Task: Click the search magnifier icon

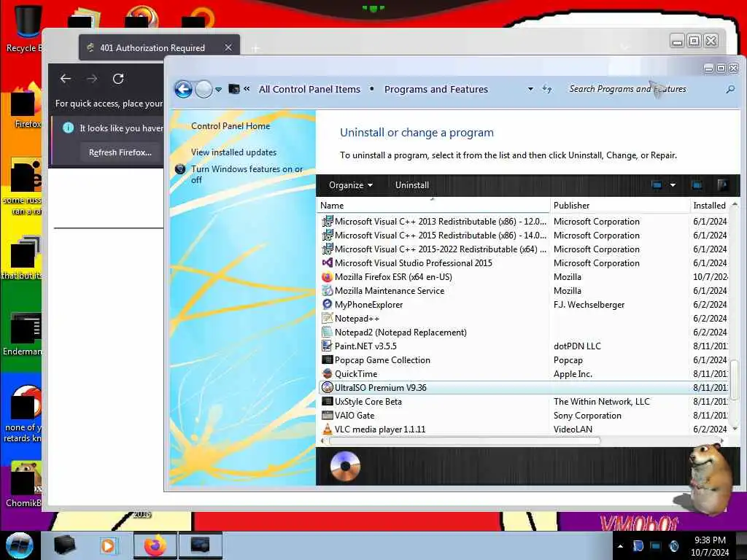Action: (x=729, y=89)
